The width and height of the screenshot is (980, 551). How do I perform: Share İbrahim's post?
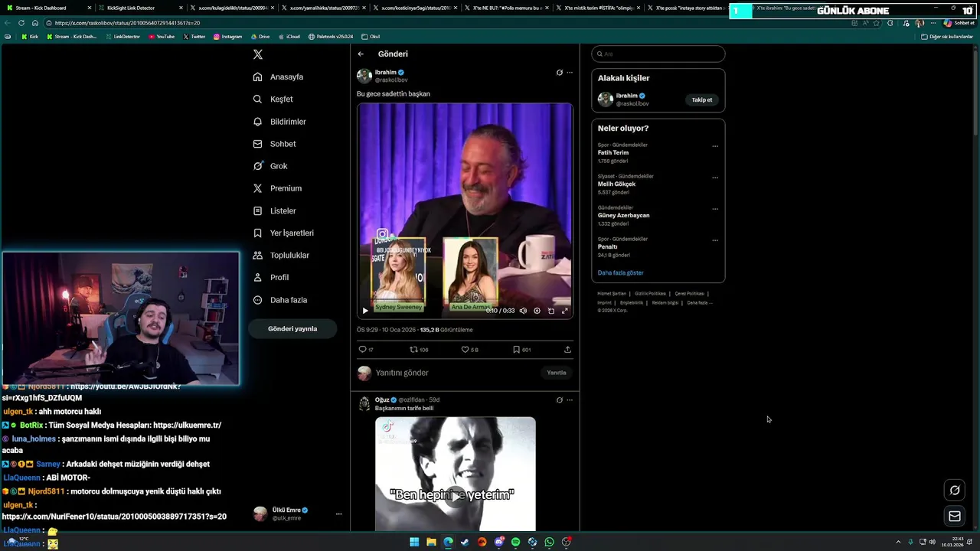(x=567, y=350)
